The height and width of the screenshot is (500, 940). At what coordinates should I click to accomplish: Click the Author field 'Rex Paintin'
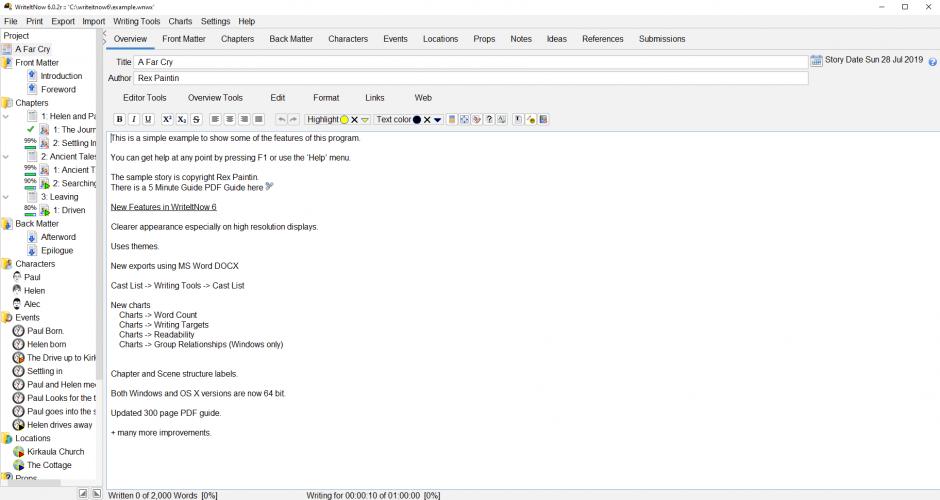[x=471, y=78]
